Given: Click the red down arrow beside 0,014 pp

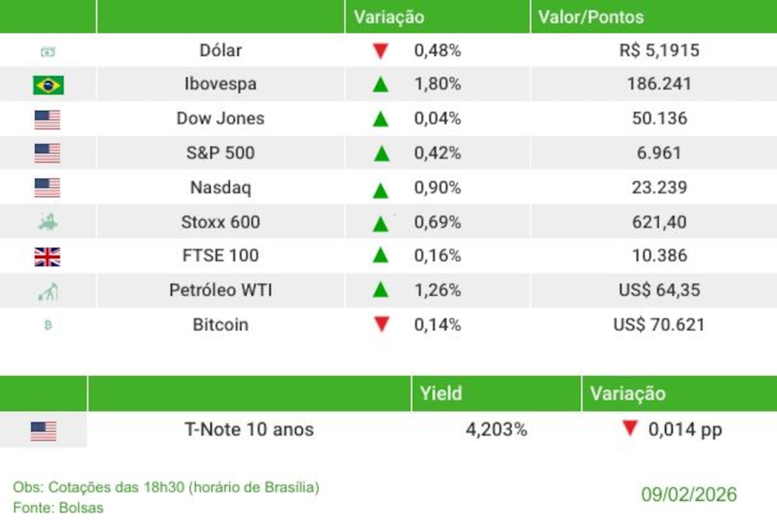Looking at the screenshot, I should click(630, 429).
